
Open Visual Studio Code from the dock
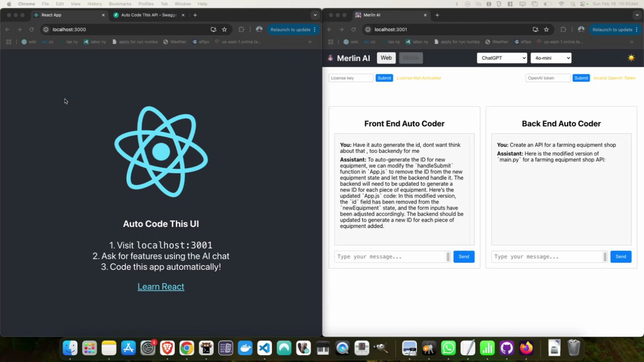coord(265,348)
